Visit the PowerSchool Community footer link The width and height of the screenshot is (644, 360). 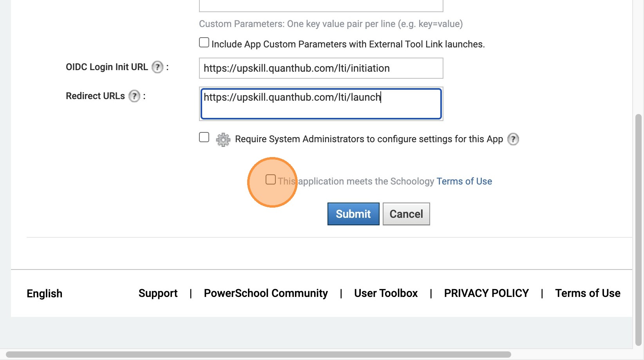point(266,293)
